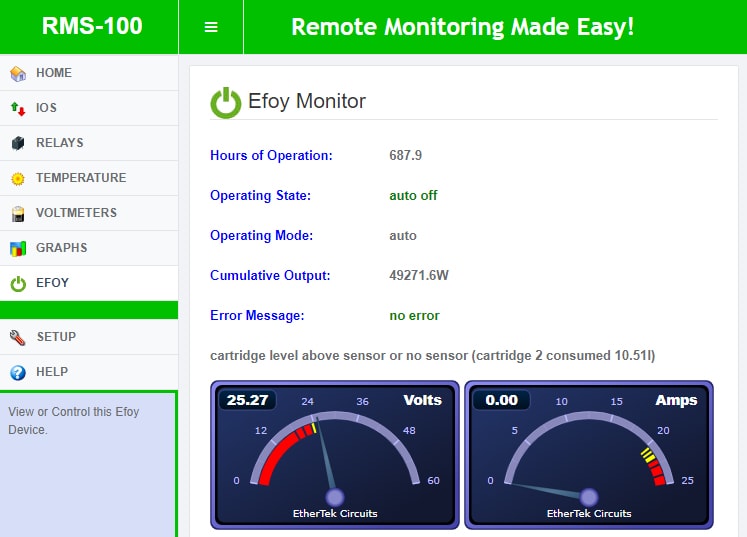Click the 25.27 voltage readout

pos(248,400)
